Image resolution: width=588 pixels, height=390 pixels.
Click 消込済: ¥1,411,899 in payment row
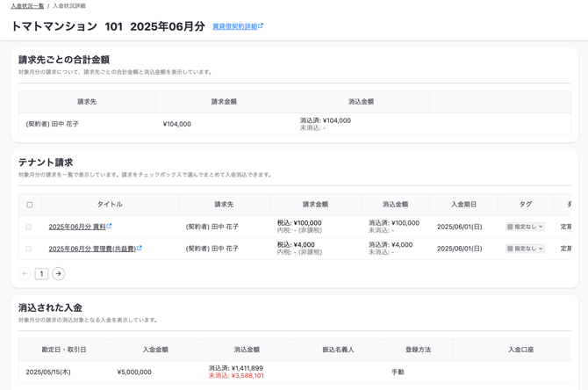point(236,368)
